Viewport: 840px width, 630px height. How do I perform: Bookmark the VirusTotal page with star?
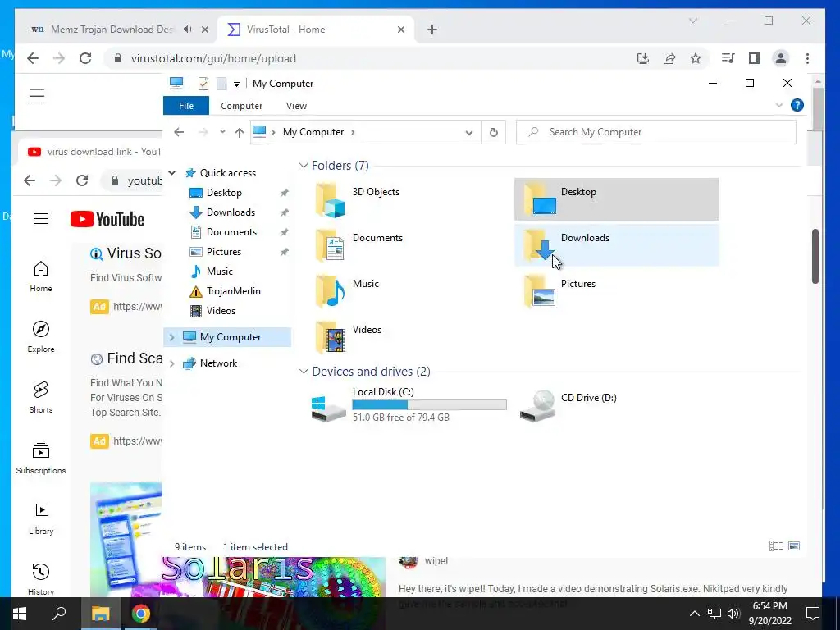[696, 58]
